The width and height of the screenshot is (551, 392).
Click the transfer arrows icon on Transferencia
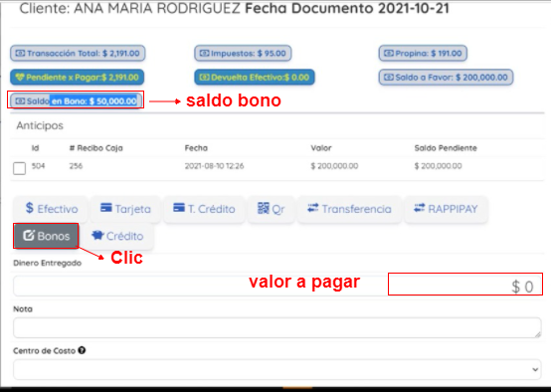[312, 208]
